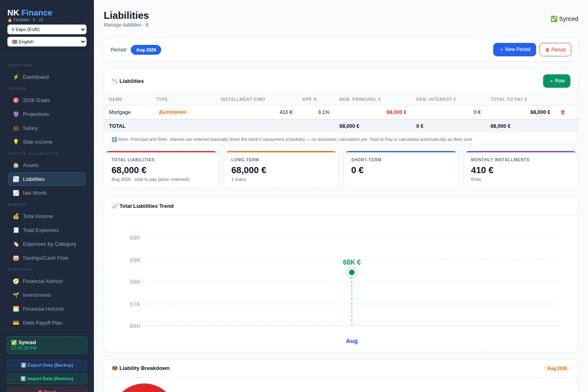Click the Projections crystal ball icon

(x=16, y=114)
